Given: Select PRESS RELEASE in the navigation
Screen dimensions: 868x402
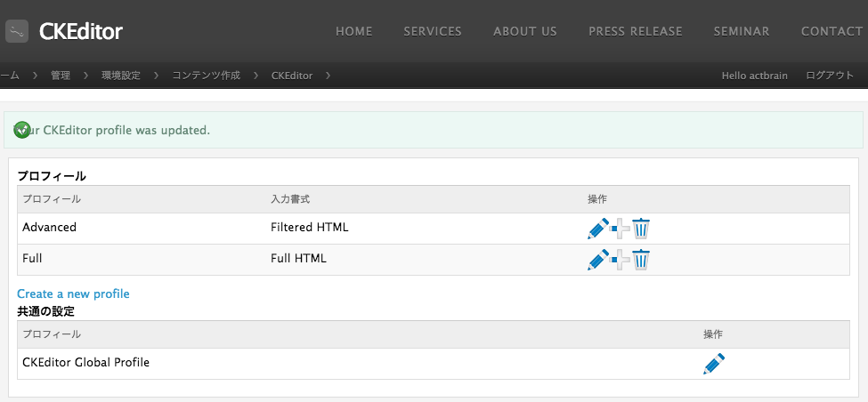Looking at the screenshot, I should point(636,31).
